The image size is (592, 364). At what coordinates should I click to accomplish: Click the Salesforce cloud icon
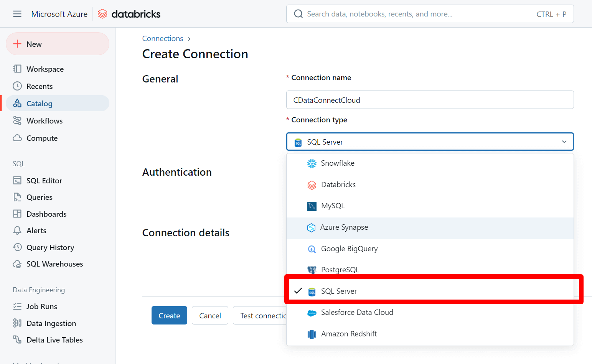tap(312, 313)
